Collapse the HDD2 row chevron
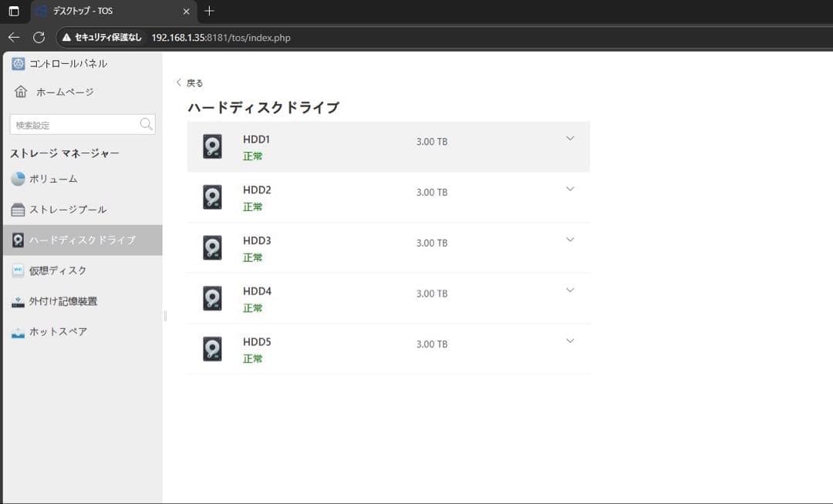 pos(569,188)
